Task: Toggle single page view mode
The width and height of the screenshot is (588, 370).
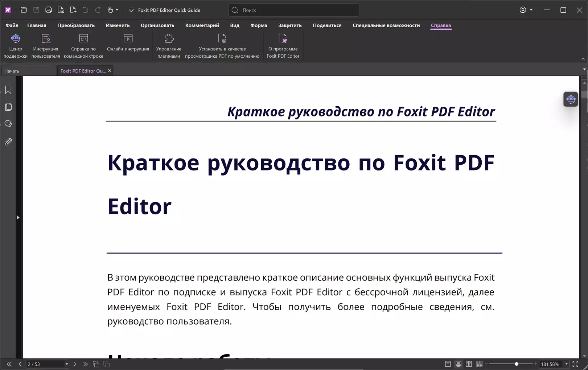Action: tap(448, 364)
